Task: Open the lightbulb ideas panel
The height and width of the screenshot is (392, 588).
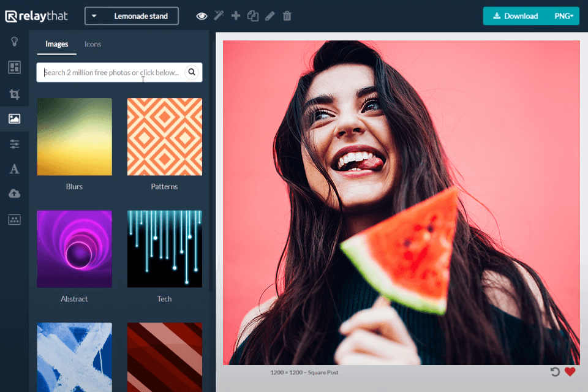Action: tap(14, 42)
